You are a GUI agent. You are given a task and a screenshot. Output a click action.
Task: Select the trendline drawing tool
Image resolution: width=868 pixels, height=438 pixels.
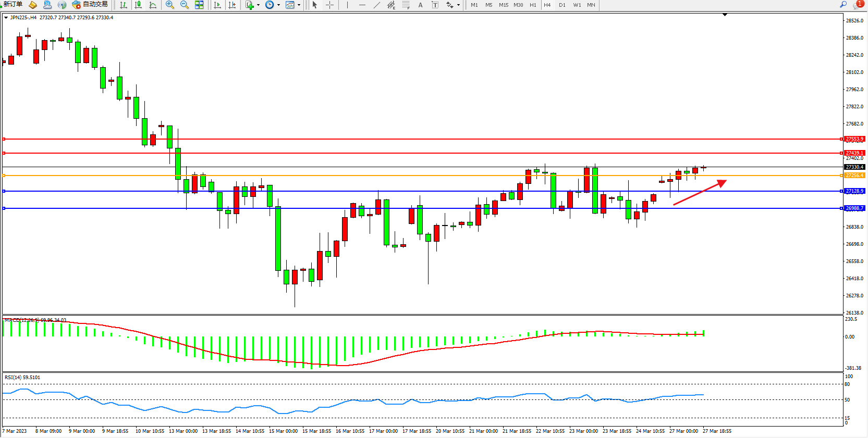tap(377, 5)
